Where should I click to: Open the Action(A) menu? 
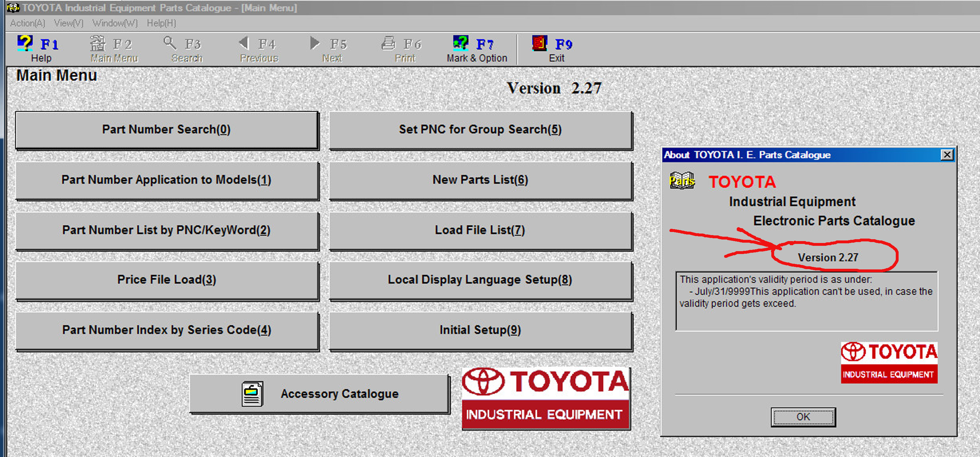(x=27, y=23)
